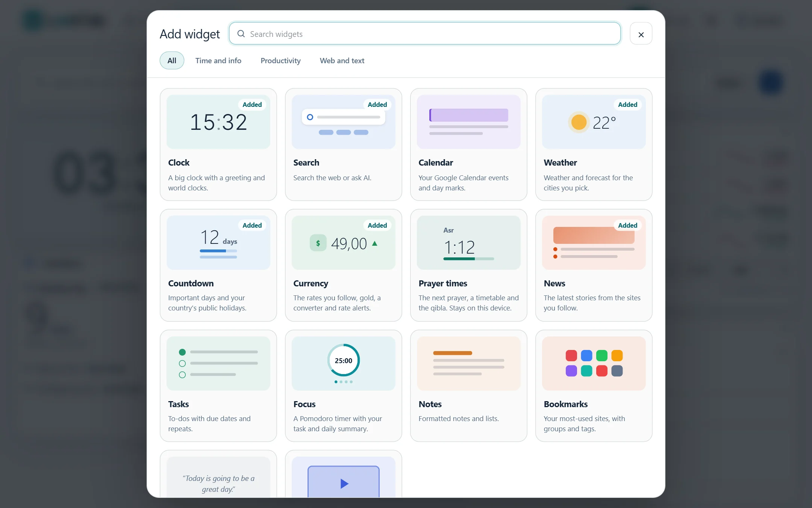Click the Notes widget preview illustration
The width and height of the screenshot is (812, 508).
(468, 364)
